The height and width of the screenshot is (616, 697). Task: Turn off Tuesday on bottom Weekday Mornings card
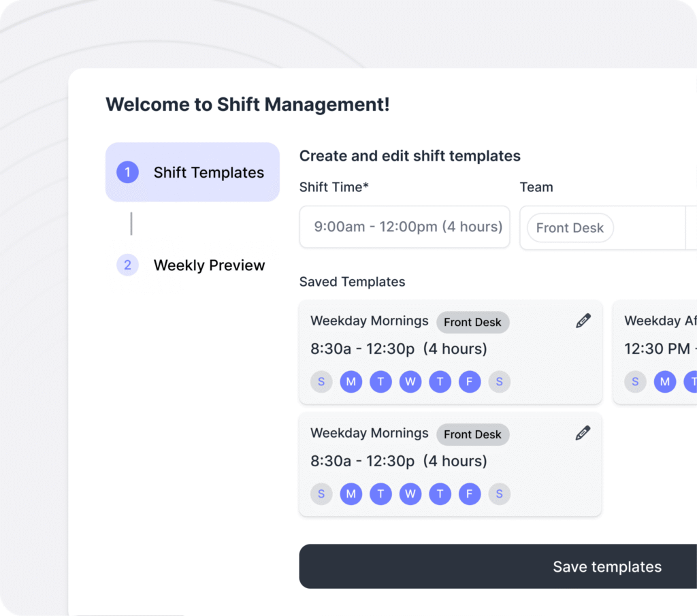tap(380, 494)
